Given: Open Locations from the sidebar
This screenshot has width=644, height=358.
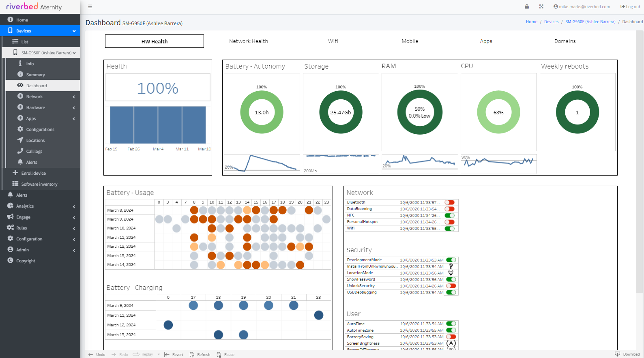Looking at the screenshot, I should point(35,140).
